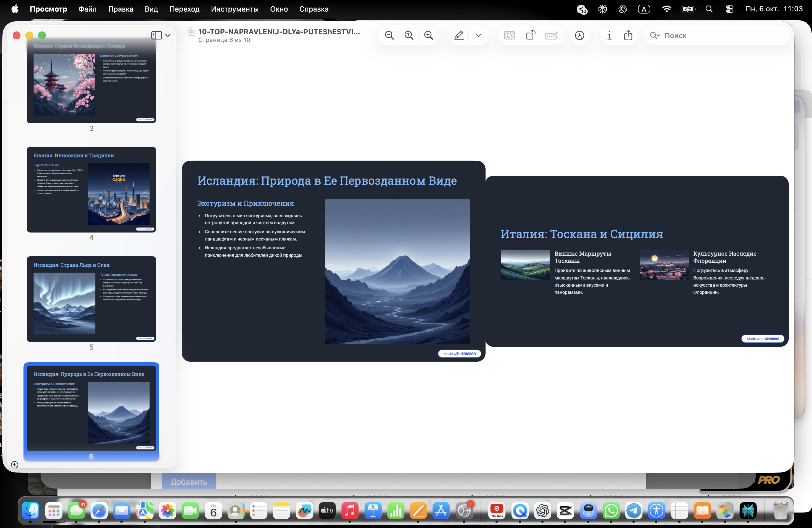Image resolution: width=812 pixels, height=528 pixels.
Task: Expand the highlight color dropdown arrow
Action: click(478, 35)
